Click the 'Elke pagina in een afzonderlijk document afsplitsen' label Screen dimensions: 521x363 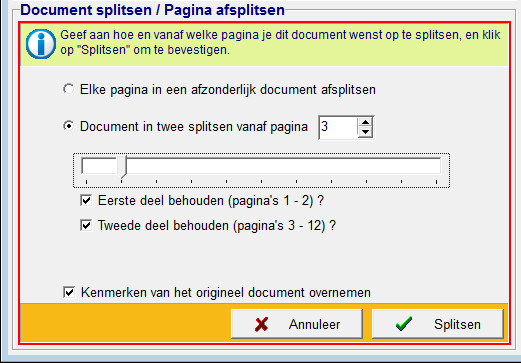[x=228, y=90]
